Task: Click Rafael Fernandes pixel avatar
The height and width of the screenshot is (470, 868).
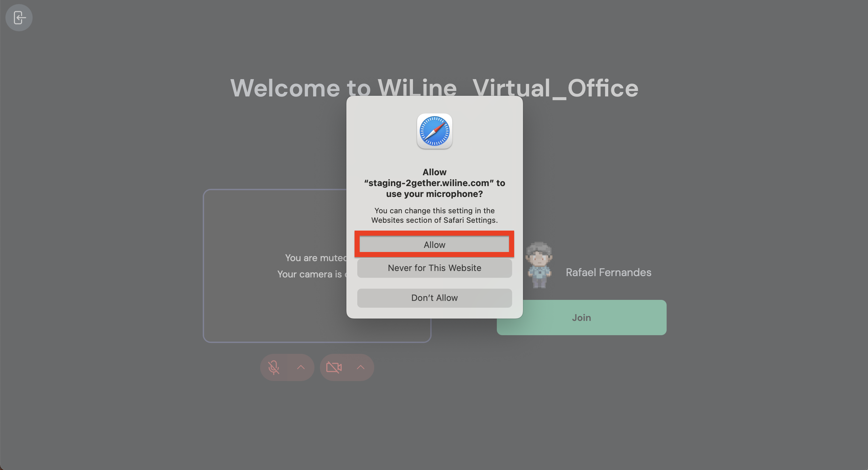Action: tap(539, 265)
